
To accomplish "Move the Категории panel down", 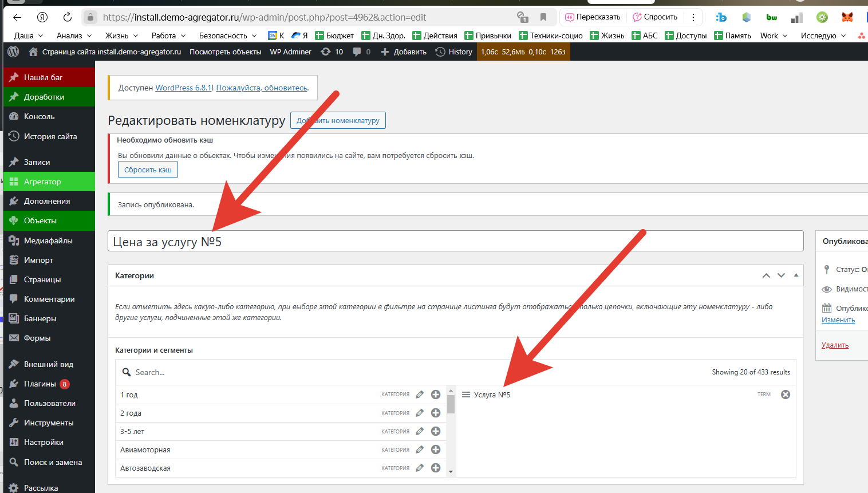I will tap(781, 275).
